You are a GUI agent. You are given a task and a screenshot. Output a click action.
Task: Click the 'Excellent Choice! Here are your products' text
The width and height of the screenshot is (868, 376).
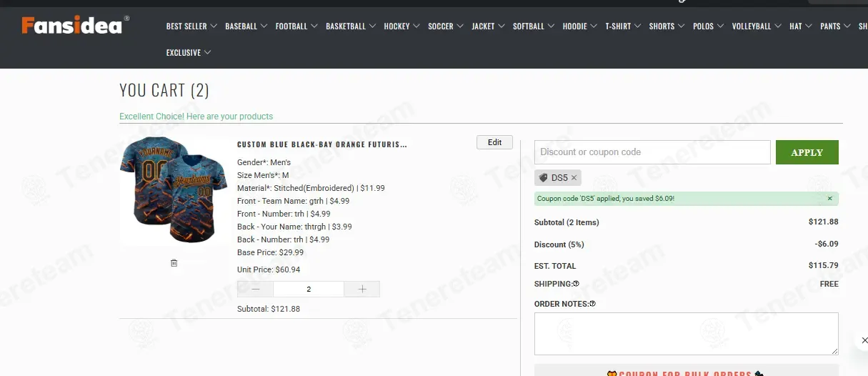click(196, 117)
